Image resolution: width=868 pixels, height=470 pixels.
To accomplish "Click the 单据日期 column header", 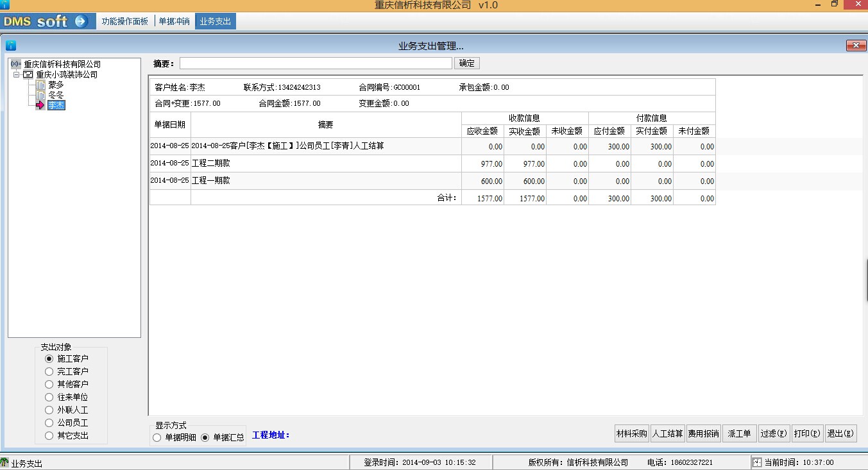I will coord(170,124).
